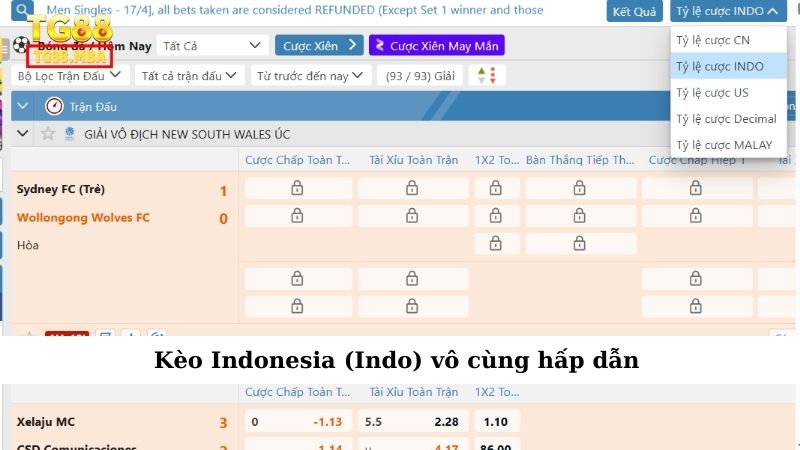The height and width of the screenshot is (450, 800).
Task: Select Tỷ lệ cược INDO option
Action: [728, 66]
